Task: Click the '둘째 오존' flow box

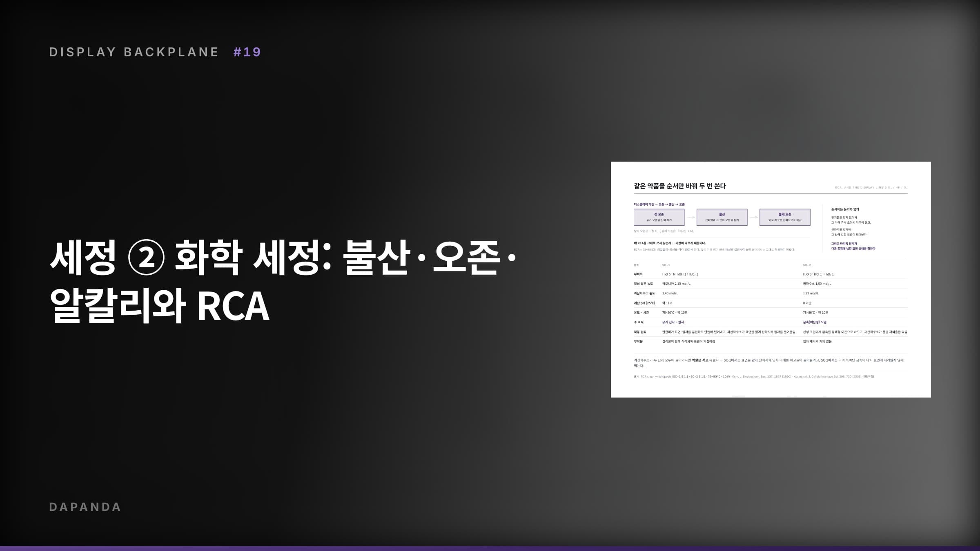Action: coord(785,217)
